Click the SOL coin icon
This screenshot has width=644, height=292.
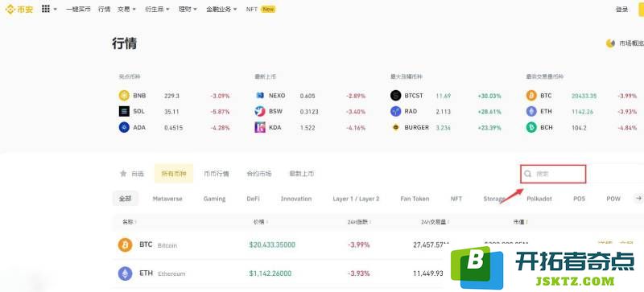click(x=124, y=111)
